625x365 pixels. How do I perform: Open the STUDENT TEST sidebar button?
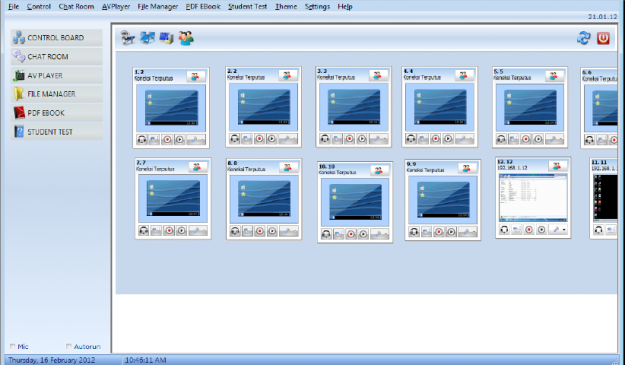click(x=57, y=132)
